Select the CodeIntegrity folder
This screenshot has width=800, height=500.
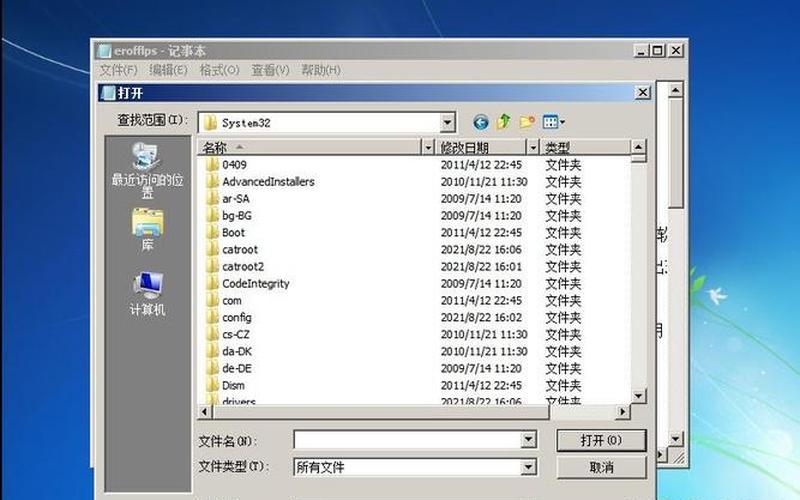pos(248,284)
